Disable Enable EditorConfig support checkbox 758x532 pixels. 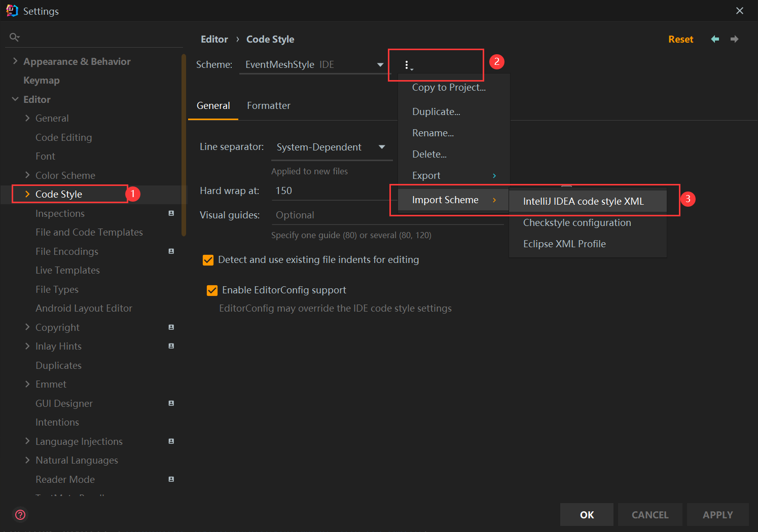point(212,290)
